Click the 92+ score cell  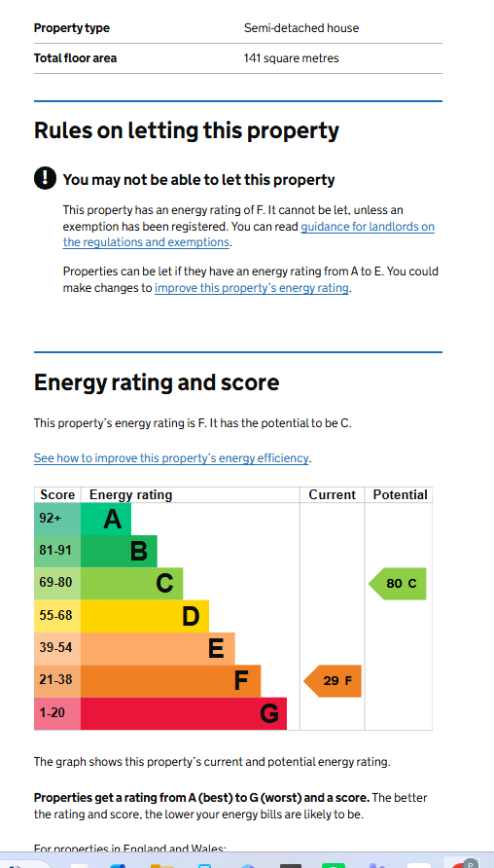point(57,520)
